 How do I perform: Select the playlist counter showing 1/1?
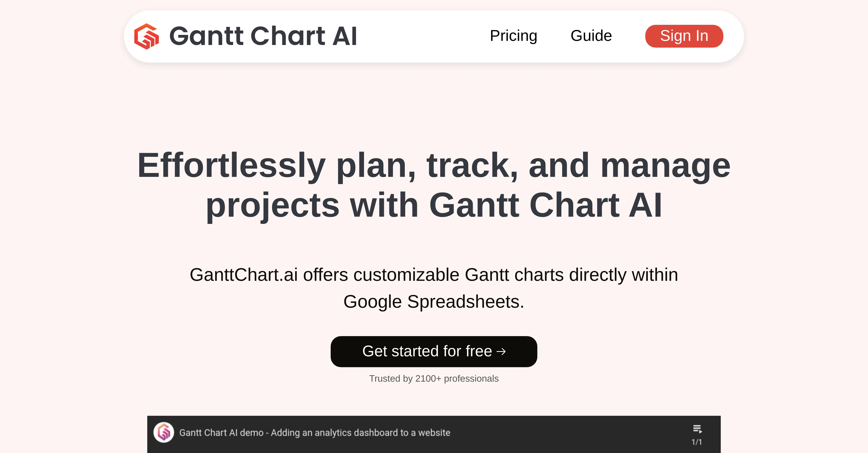coord(697,441)
